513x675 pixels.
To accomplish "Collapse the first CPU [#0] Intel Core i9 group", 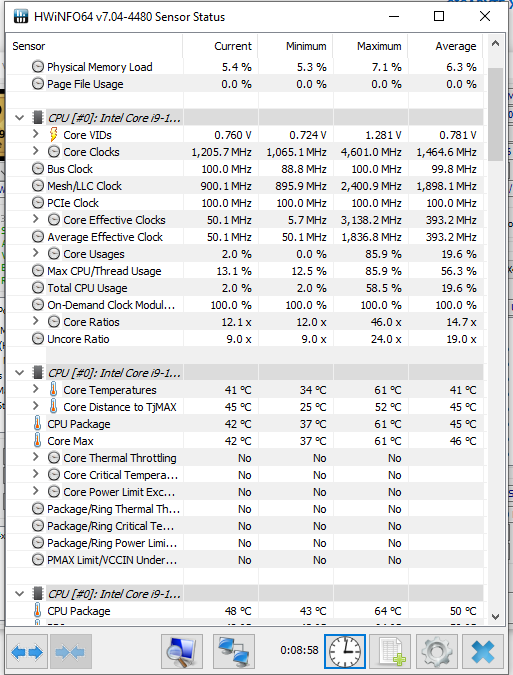I will click(x=20, y=118).
